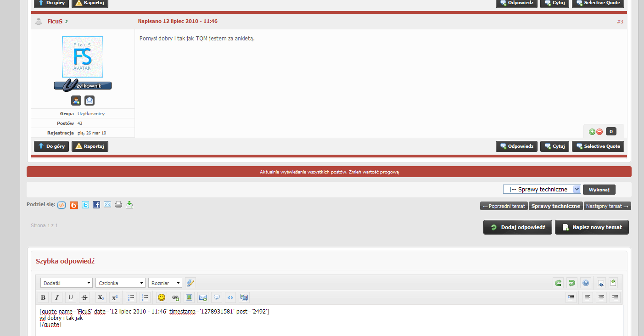Insert an emoticon in the reply editor

tap(161, 297)
